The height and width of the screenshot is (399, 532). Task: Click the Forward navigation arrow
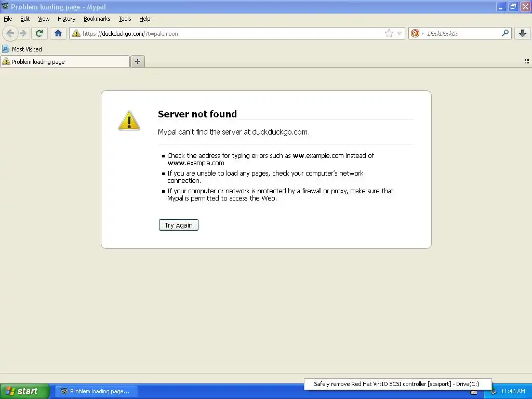coord(23,33)
